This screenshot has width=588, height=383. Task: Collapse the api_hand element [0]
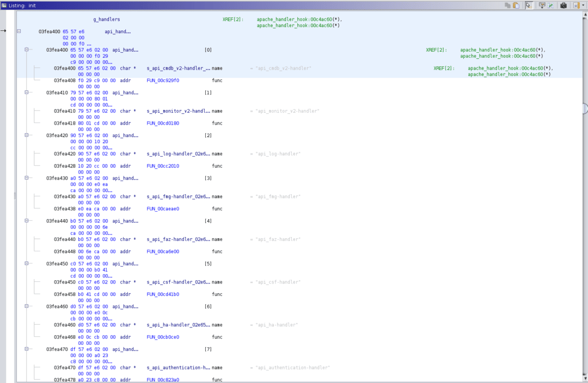point(27,50)
